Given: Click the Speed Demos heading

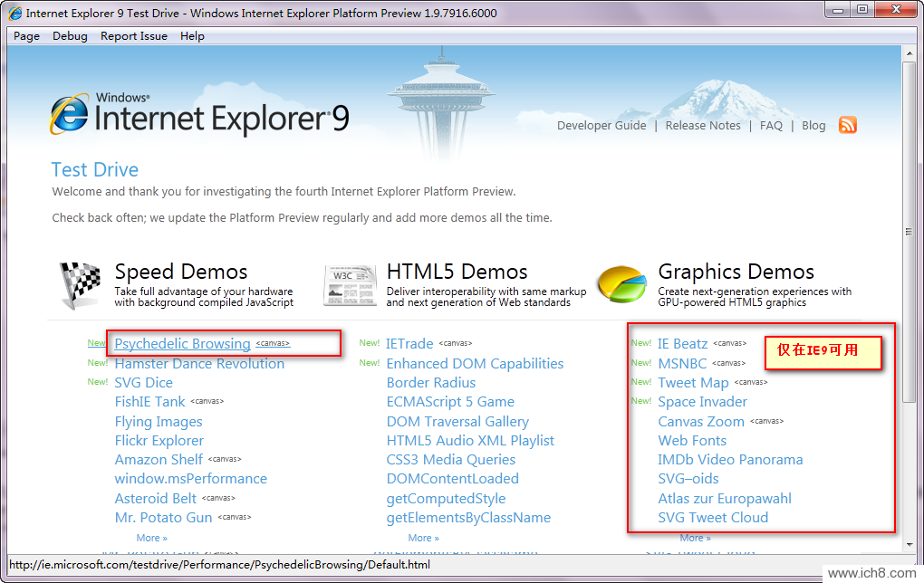Looking at the screenshot, I should click(x=181, y=272).
